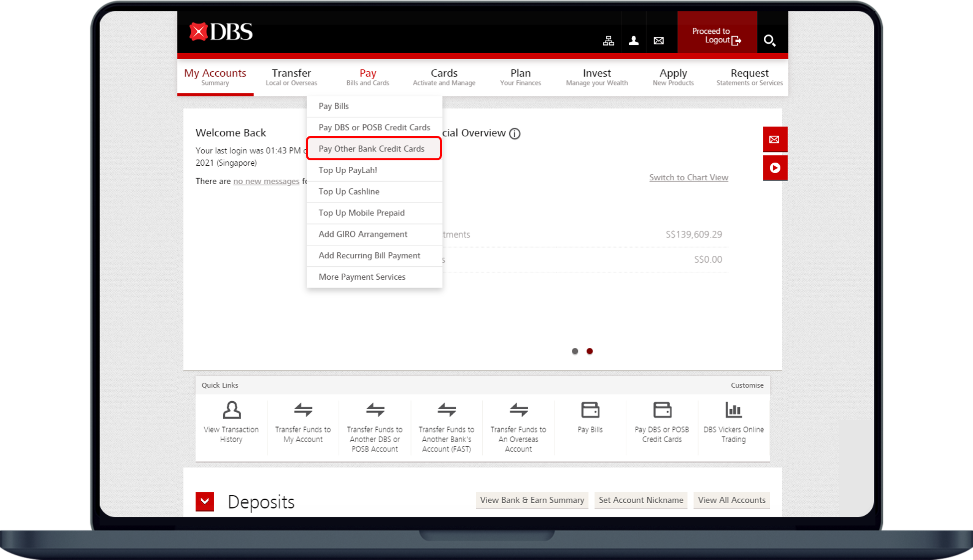Image resolution: width=973 pixels, height=560 pixels.
Task: Click the Welcome Back heading
Action: point(231,133)
